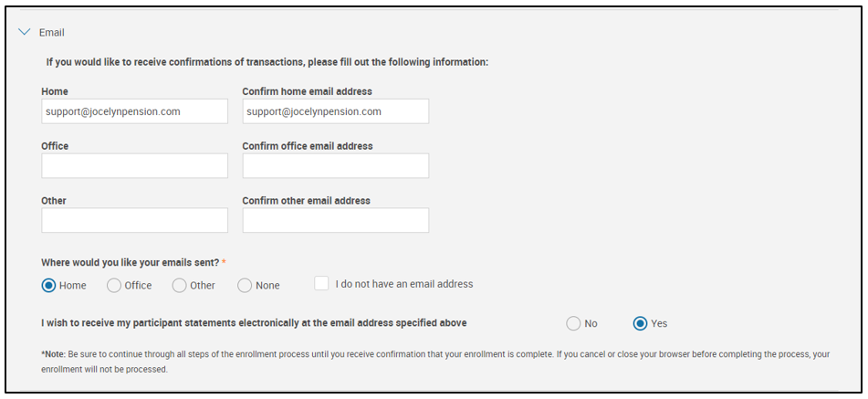Click the empty Other email text box
This screenshot has width=868, height=399.
pos(134,220)
